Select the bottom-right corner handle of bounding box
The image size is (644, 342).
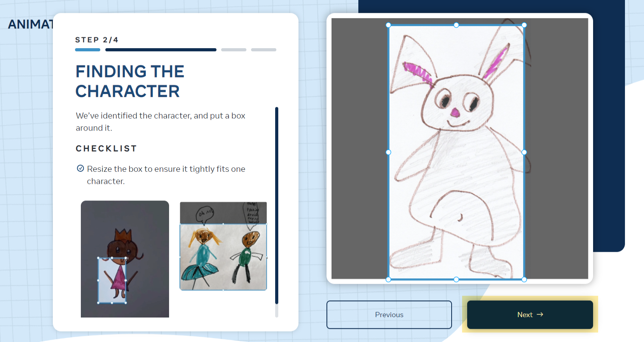524,279
